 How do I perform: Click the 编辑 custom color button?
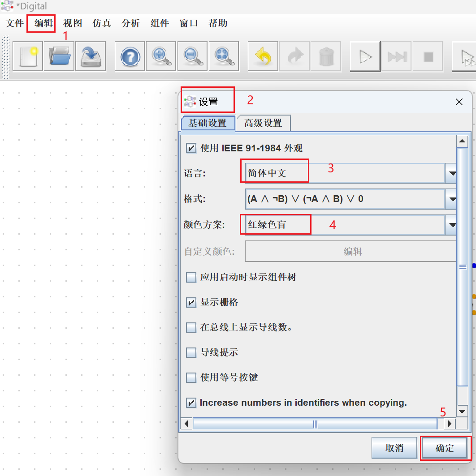(x=351, y=251)
